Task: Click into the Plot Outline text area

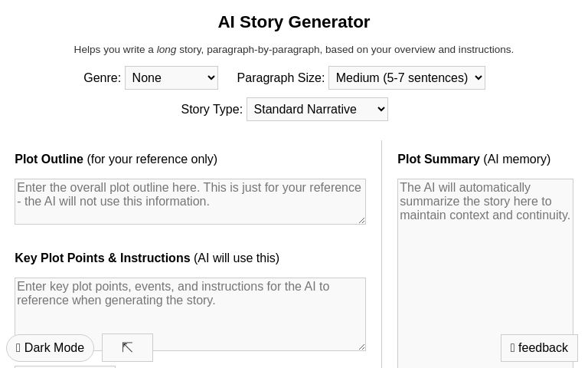Action: point(190,201)
